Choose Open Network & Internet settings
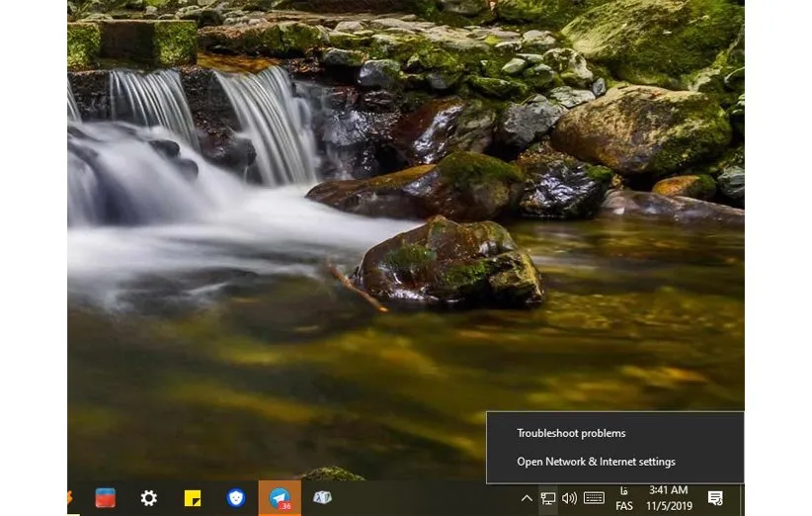Image resolution: width=812 pixels, height=516 pixels. pyautogui.click(x=596, y=462)
